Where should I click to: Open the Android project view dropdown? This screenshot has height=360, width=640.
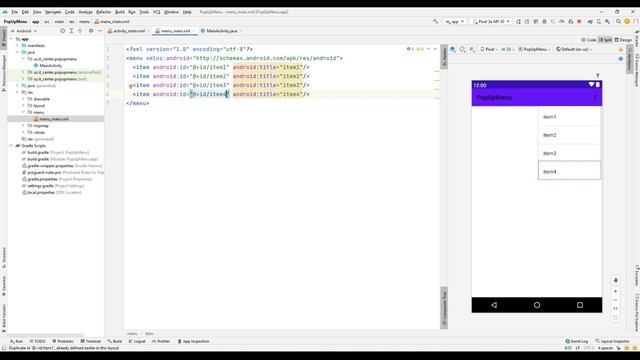click(x=24, y=31)
